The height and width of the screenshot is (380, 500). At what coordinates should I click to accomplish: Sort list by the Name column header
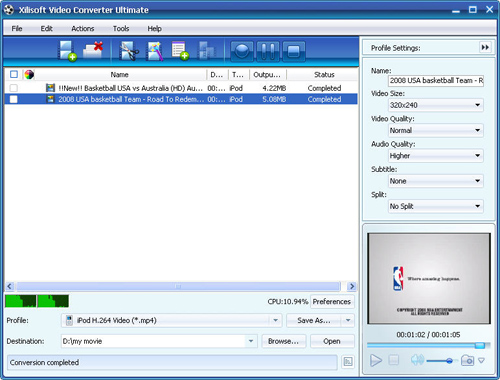pyautogui.click(x=119, y=75)
